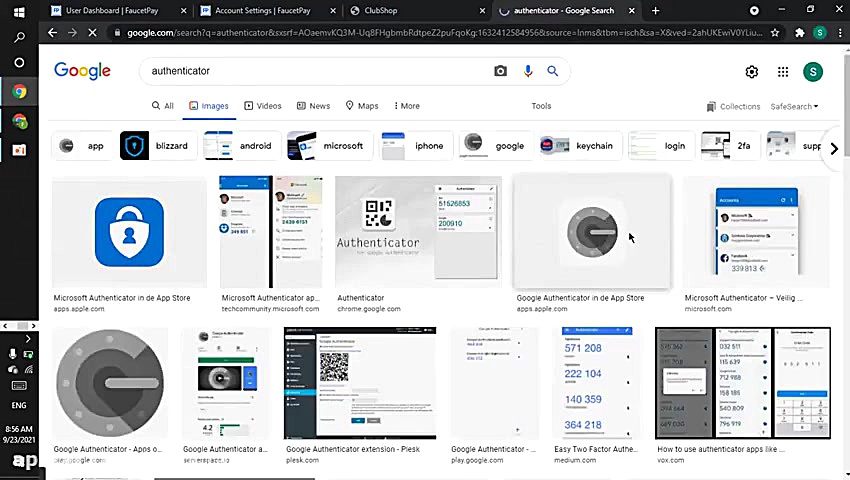Image resolution: width=850 pixels, height=480 pixels.
Task: Bookmark this page with the star
Action: 775,33
